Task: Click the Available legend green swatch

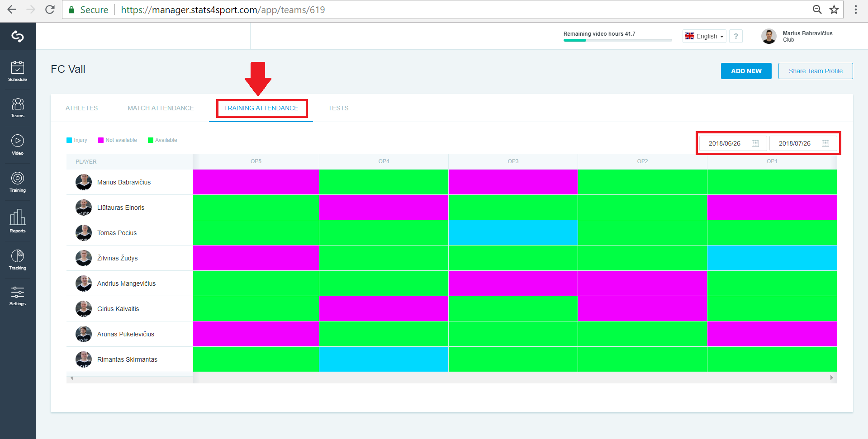Action: point(151,140)
